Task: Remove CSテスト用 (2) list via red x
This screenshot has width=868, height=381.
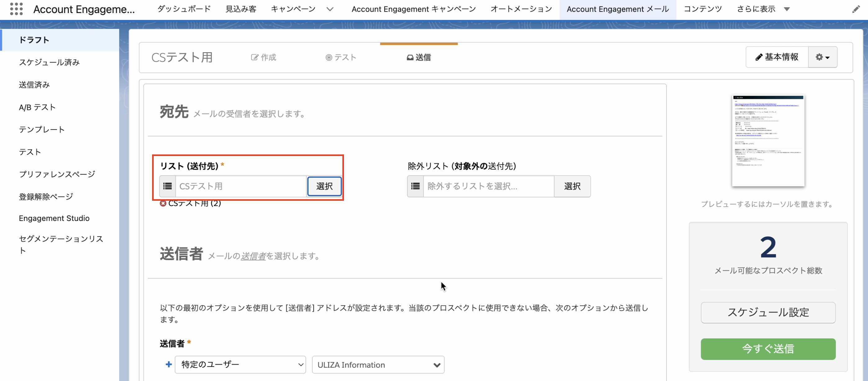Action: (163, 203)
